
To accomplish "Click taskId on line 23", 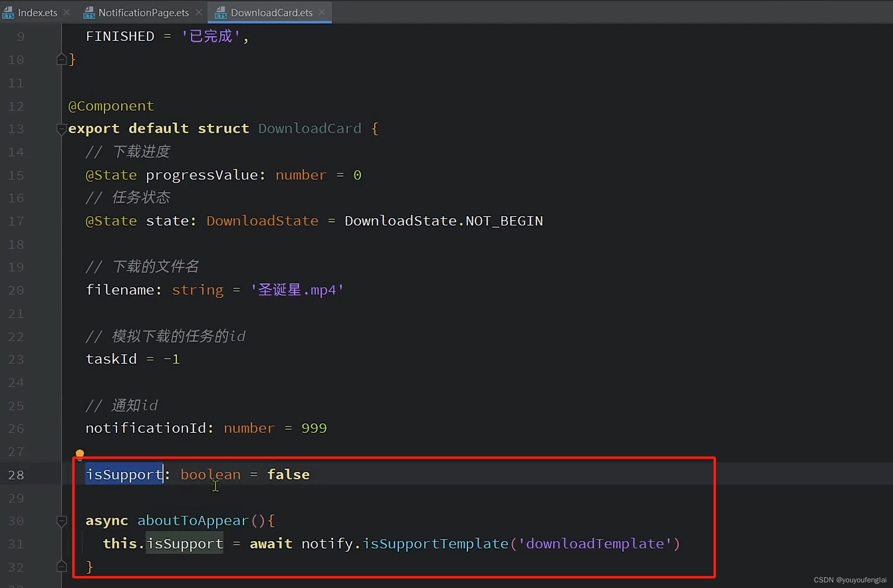I will click(x=111, y=359).
